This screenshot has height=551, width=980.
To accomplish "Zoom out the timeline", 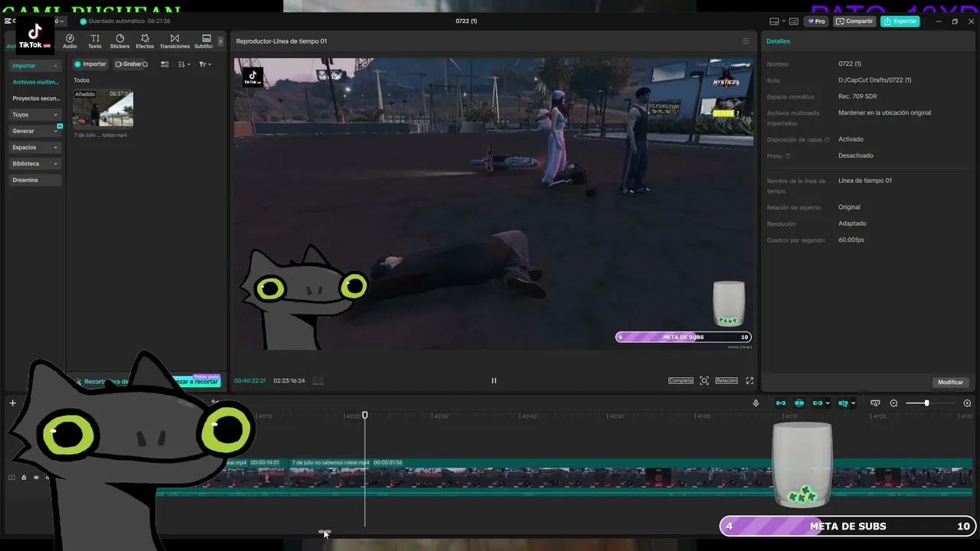I will pyautogui.click(x=893, y=403).
